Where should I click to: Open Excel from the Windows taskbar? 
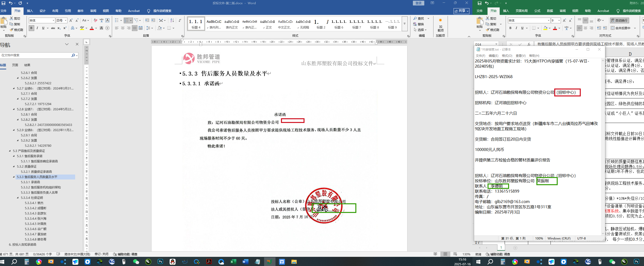coord(233,262)
